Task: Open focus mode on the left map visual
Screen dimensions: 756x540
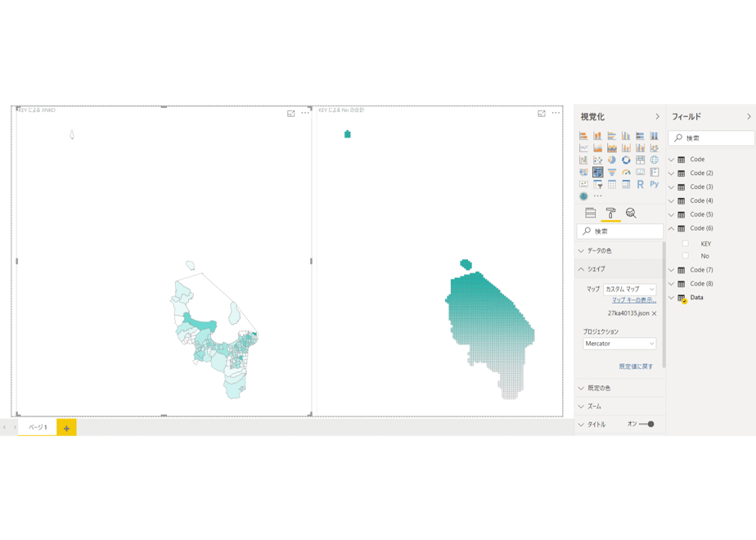Action: (x=290, y=113)
